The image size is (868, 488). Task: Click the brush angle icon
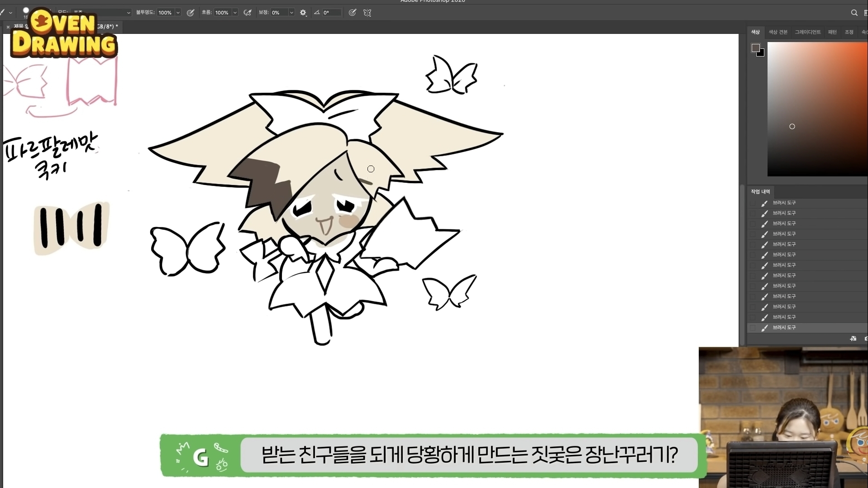click(317, 13)
